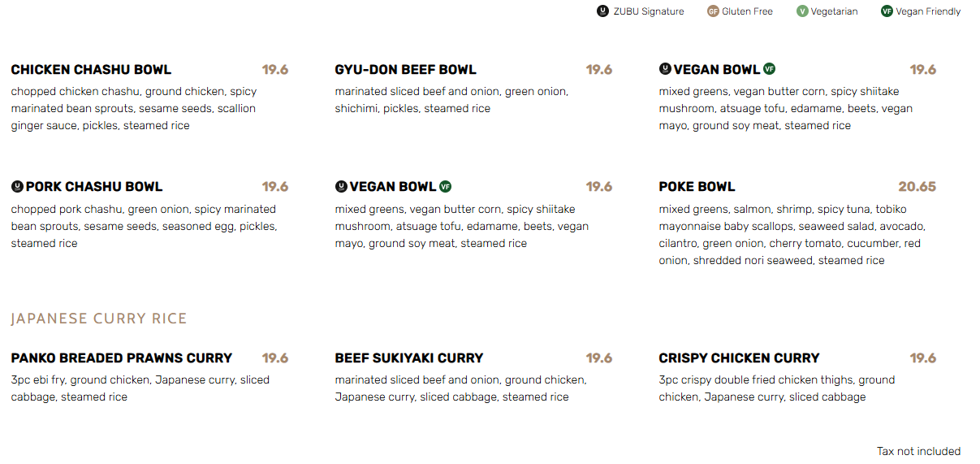Screen dimensions: 980x464
Task: Click the Chicken Chashu Bowl 19.6 price
Action: click(274, 70)
